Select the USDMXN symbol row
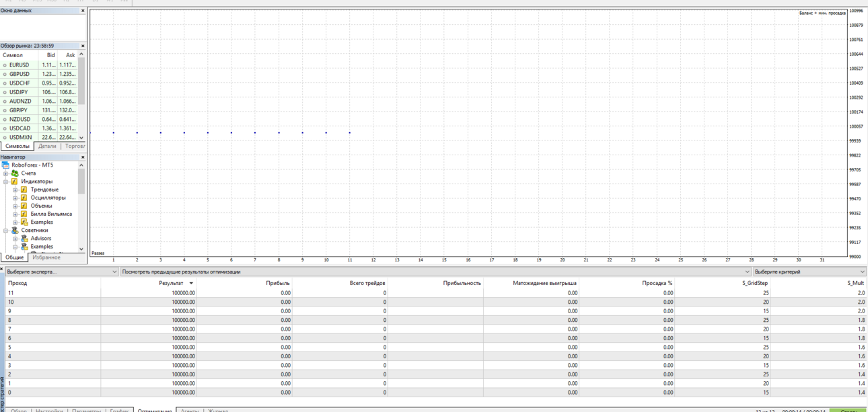This screenshot has width=868, height=412. point(39,137)
